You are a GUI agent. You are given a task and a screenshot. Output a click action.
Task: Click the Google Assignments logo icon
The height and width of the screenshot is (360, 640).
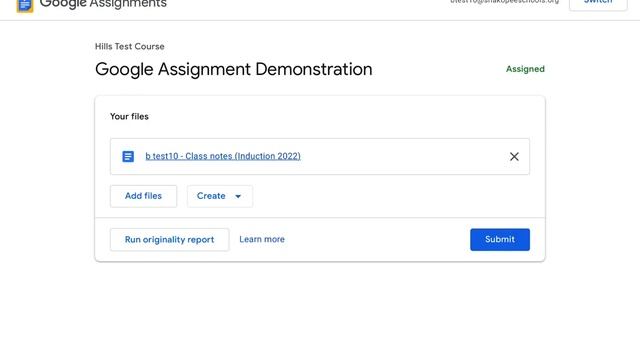[x=24, y=6]
